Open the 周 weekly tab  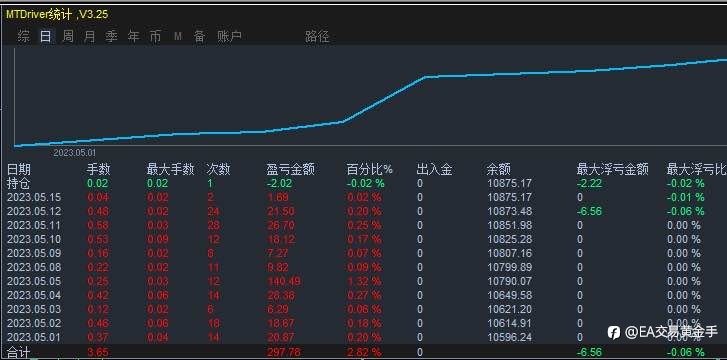point(68,36)
